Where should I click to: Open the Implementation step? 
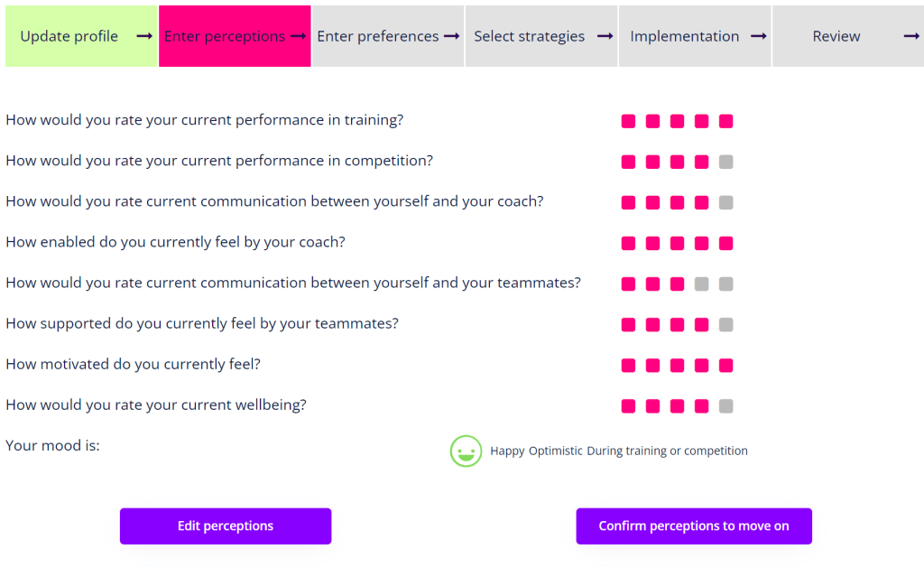click(x=685, y=36)
